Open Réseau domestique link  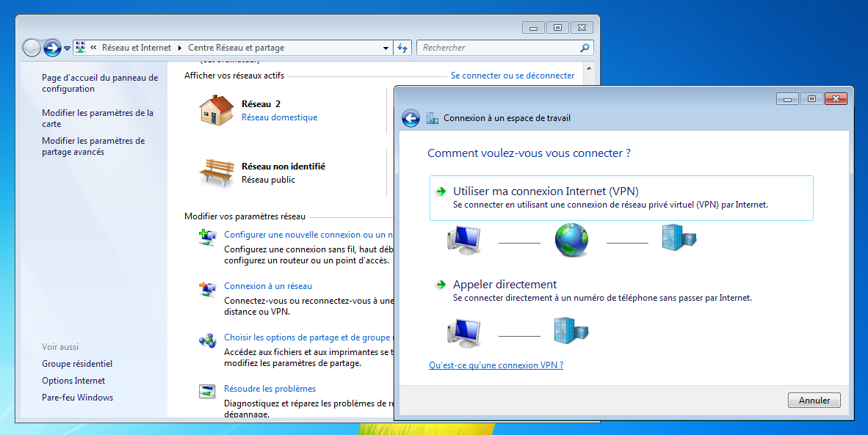(280, 117)
